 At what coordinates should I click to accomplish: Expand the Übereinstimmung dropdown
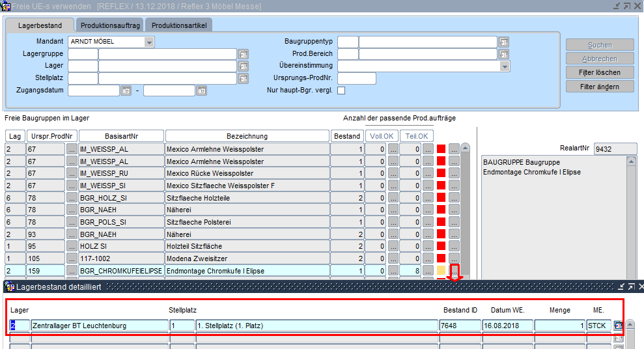pyautogui.click(x=505, y=66)
